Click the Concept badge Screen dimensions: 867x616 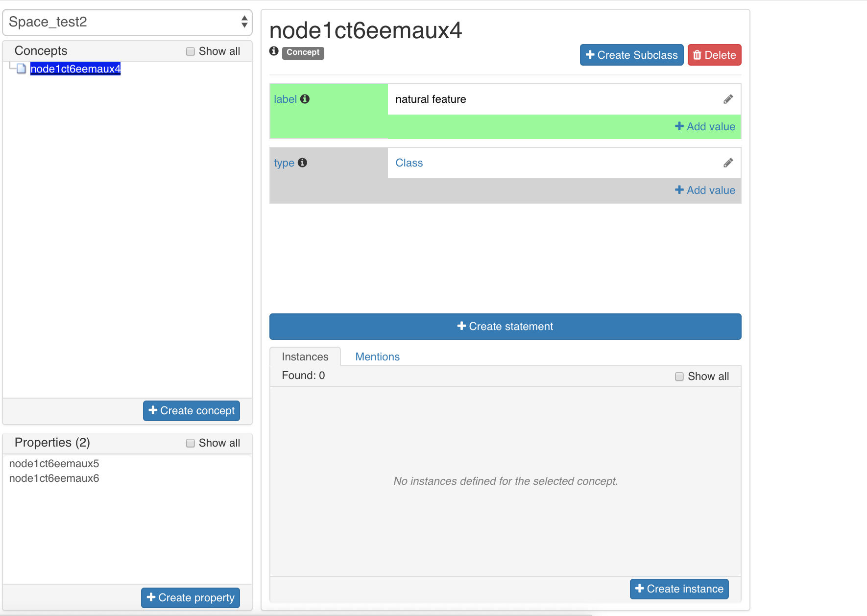303,52
